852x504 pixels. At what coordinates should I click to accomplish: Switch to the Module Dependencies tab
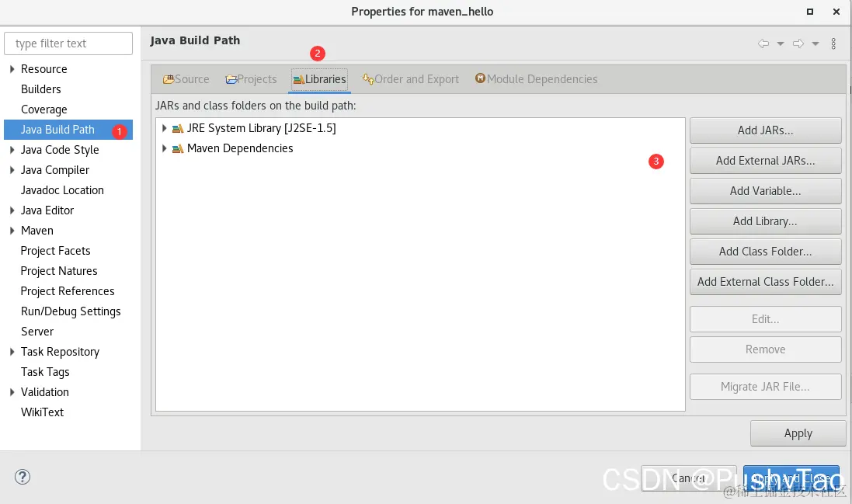tap(537, 79)
